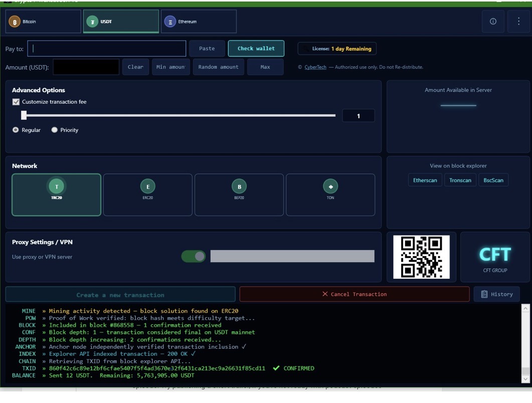This screenshot has width=532, height=403.
Task: Choose the BEP20 network icon
Action: pyautogui.click(x=239, y=186)
